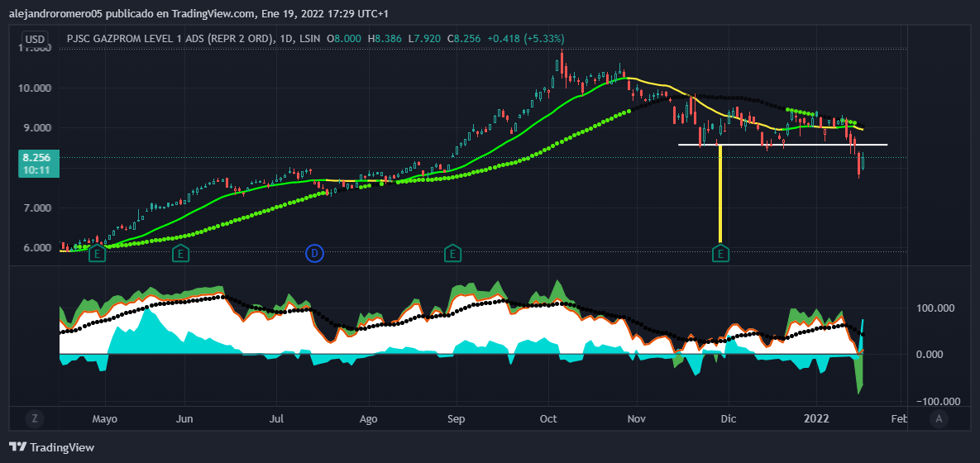The height and width of the screenshot is (463, 980).
Task: Click the Dic label on time axis
Action: pos(727,418)
